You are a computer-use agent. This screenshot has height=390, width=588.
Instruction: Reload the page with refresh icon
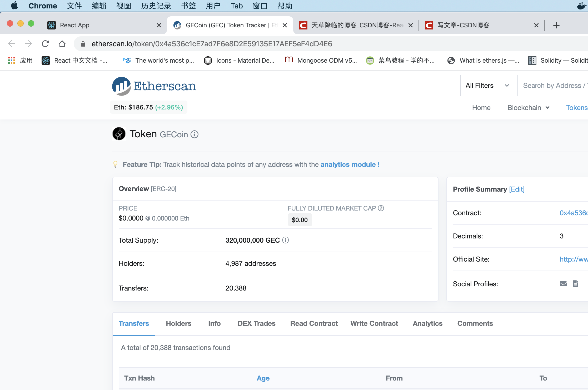coord(46,44)
